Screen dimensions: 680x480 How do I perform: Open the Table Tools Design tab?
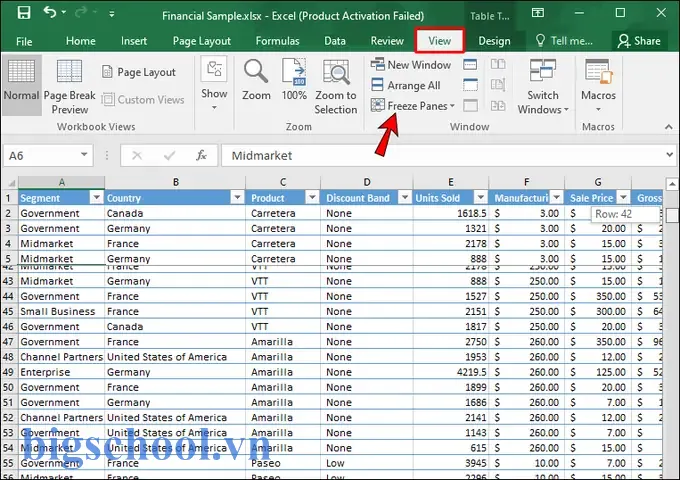tap(494, 41)
